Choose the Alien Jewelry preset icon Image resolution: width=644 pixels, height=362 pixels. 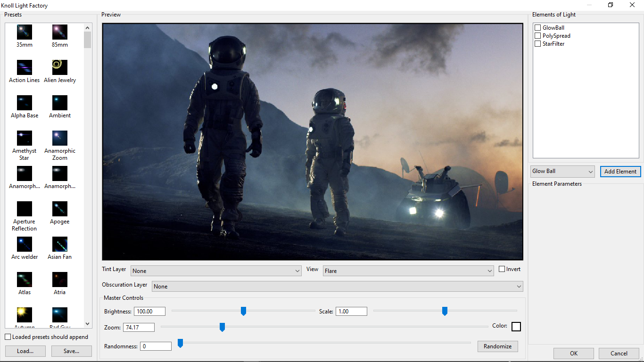coord(60,67)
